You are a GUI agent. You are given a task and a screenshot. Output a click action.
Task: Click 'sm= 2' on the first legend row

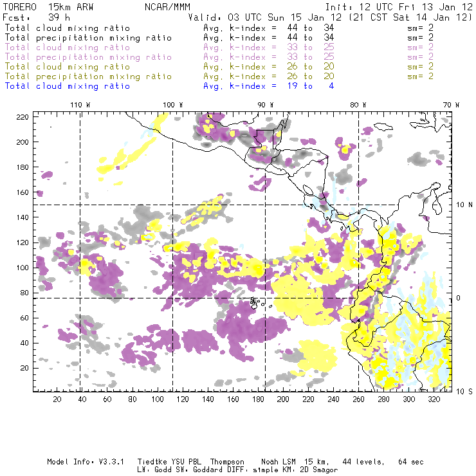click(421, 28)
